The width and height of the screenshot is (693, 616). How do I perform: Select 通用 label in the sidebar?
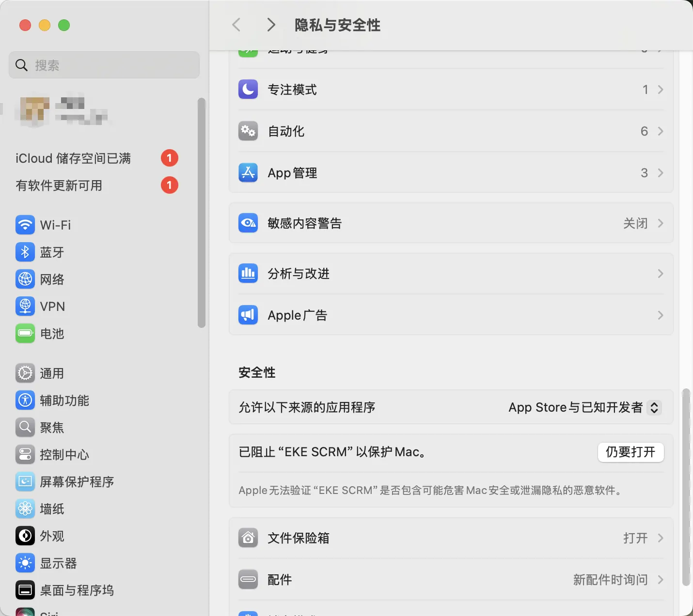click(x=52, y=373)
